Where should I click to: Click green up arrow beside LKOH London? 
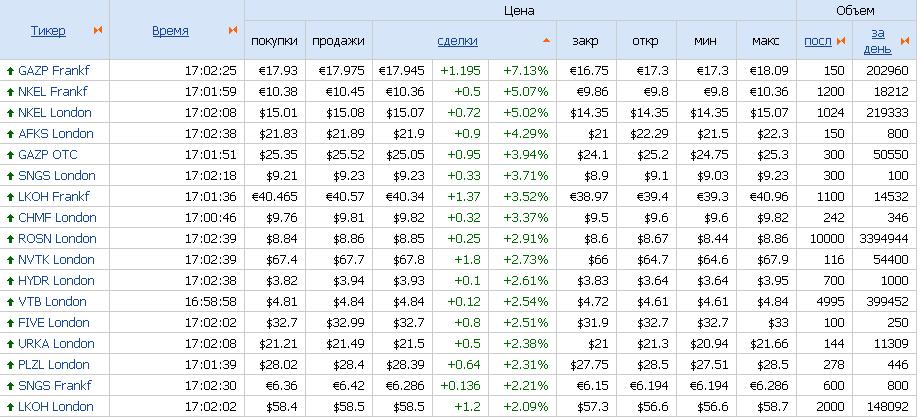(10, 407)
